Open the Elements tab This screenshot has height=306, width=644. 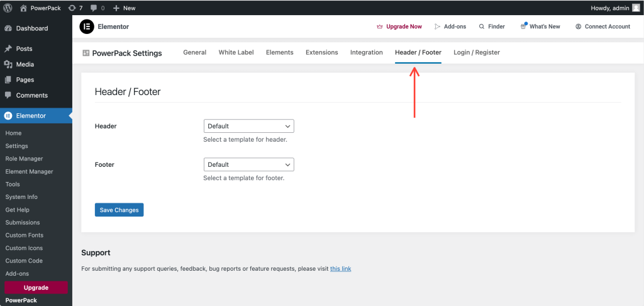coord(280,52)
